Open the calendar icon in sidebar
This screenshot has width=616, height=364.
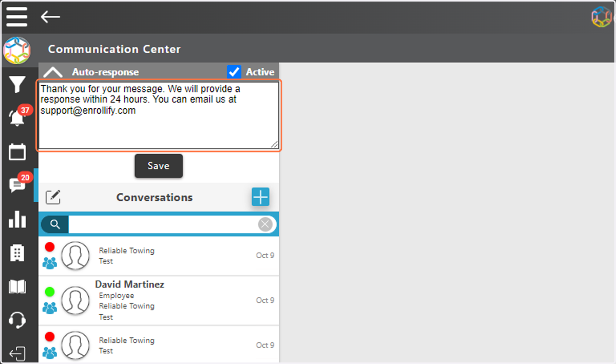click(17, 152)
